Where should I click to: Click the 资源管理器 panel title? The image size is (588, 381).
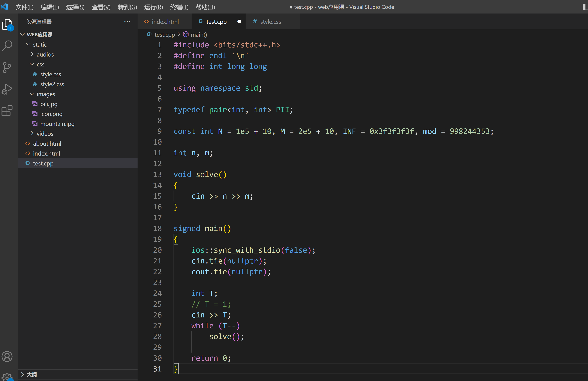(x=39, y=21)
